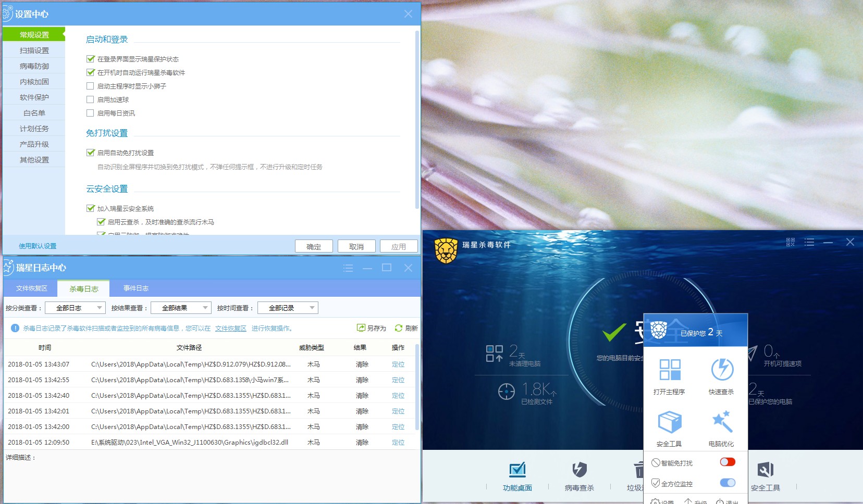Image resolution: width=863 pixels, height=504 pixels.
Task: Expand the 全部记录 time dropdown
Action: [x=288, y=308]
